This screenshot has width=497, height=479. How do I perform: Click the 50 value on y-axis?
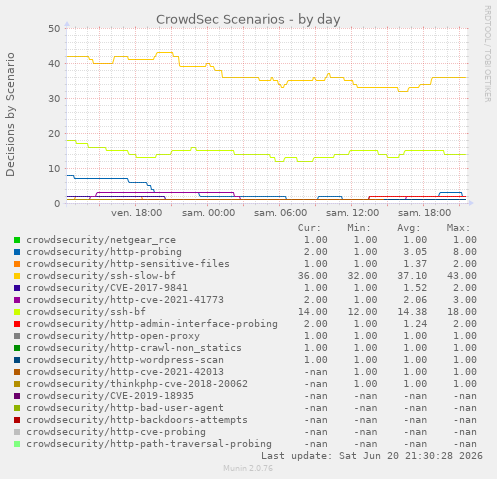54,29
